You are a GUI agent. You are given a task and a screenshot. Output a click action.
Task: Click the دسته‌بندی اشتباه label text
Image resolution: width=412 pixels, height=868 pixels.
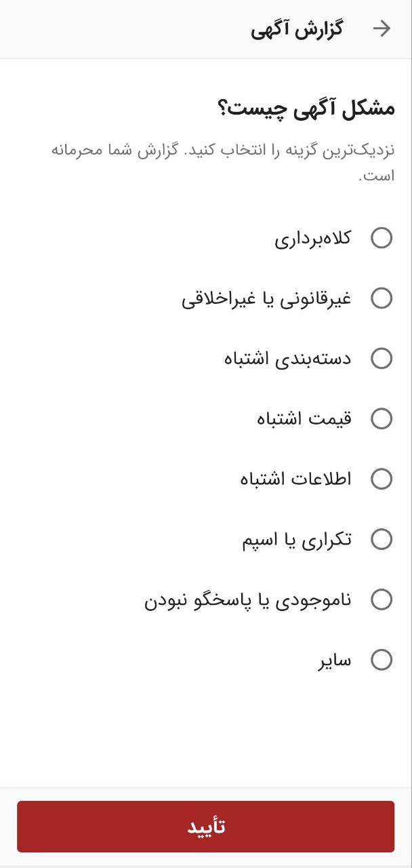[288, 358]
